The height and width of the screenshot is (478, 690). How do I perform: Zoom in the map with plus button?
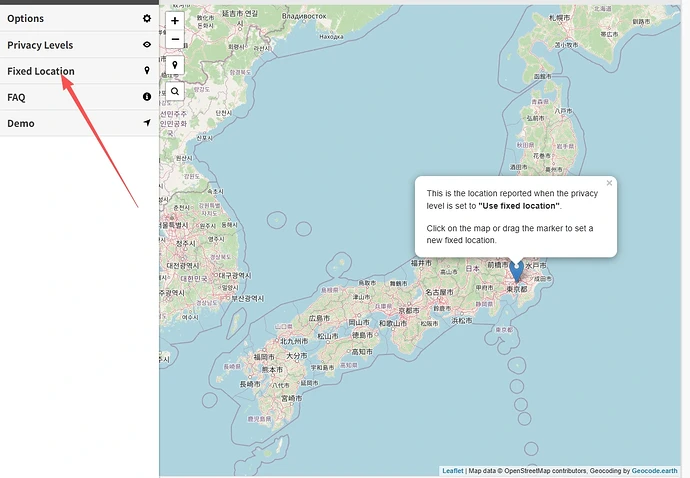click(175, 20)
